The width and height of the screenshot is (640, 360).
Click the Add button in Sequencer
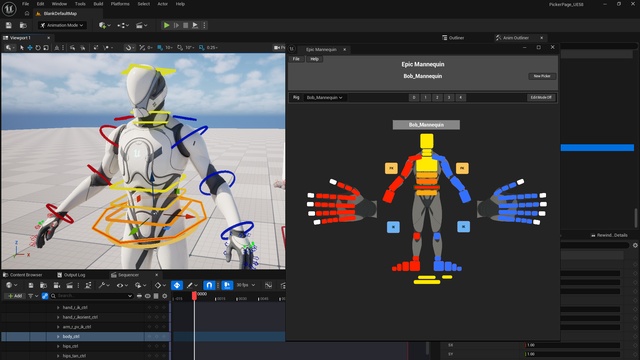[x=15, y=296]
